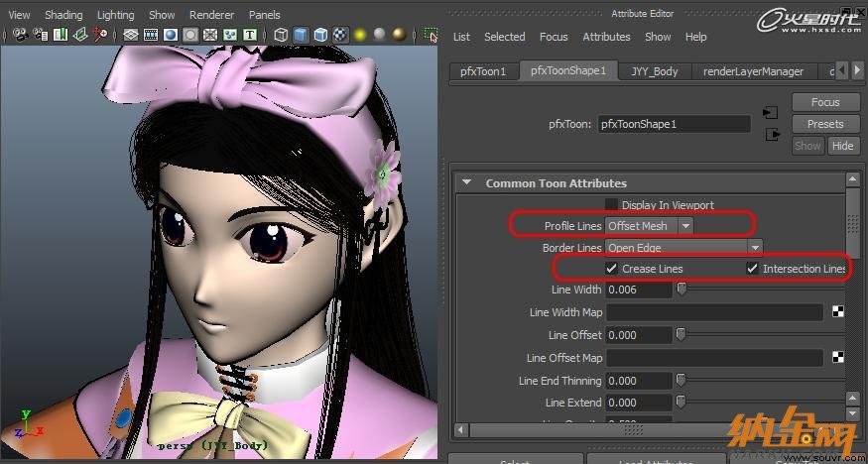Click the Line Width slider handle
The width and height of the screenshot is (868, 464).
(682, 290)
